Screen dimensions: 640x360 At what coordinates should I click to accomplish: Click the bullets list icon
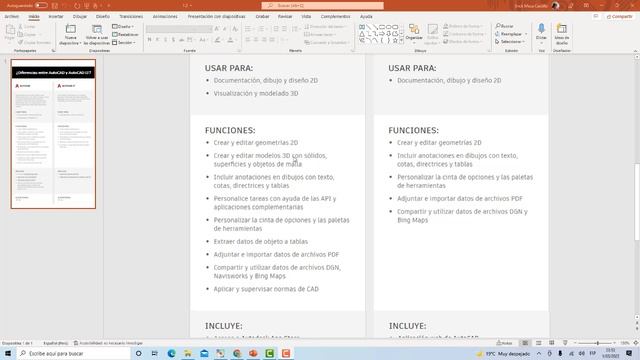pos(248,29)
